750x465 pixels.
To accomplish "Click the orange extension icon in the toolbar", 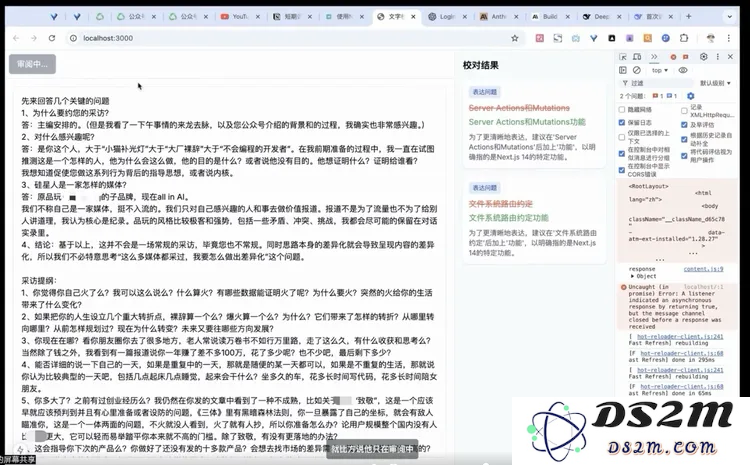I will tap(648, 38).
